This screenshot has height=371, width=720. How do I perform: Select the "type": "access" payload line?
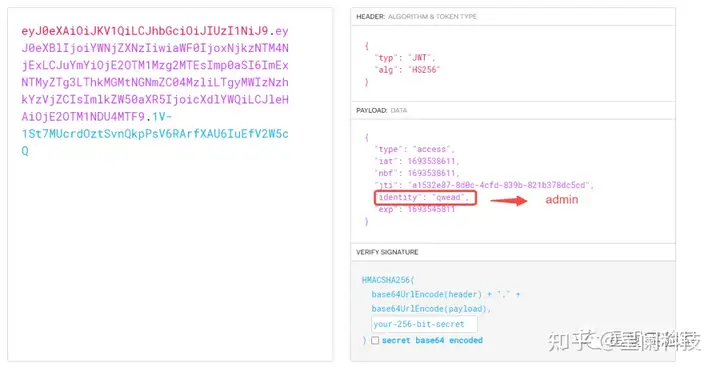pos(414,149)
